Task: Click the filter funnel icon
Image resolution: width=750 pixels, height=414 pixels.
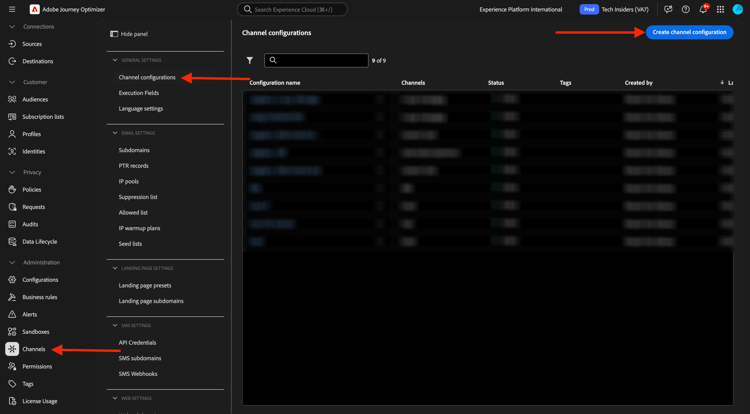Action: pos(250,60)
